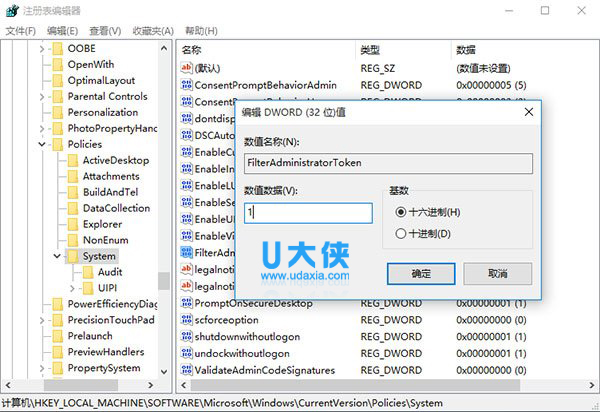Click the 数值数据(V) input field
This screenshot has height=412, width=600.
308,213
